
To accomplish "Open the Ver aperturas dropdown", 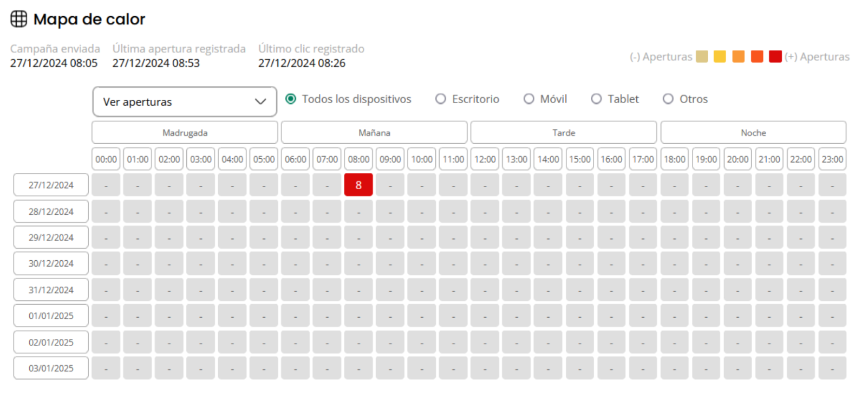I will point(185,102).
